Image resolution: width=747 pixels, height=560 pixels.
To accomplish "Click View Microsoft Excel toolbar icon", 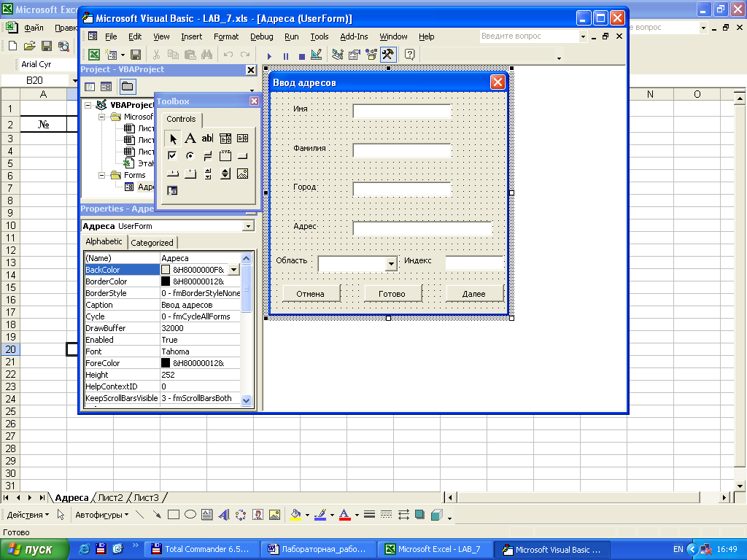I will point(94,55).
